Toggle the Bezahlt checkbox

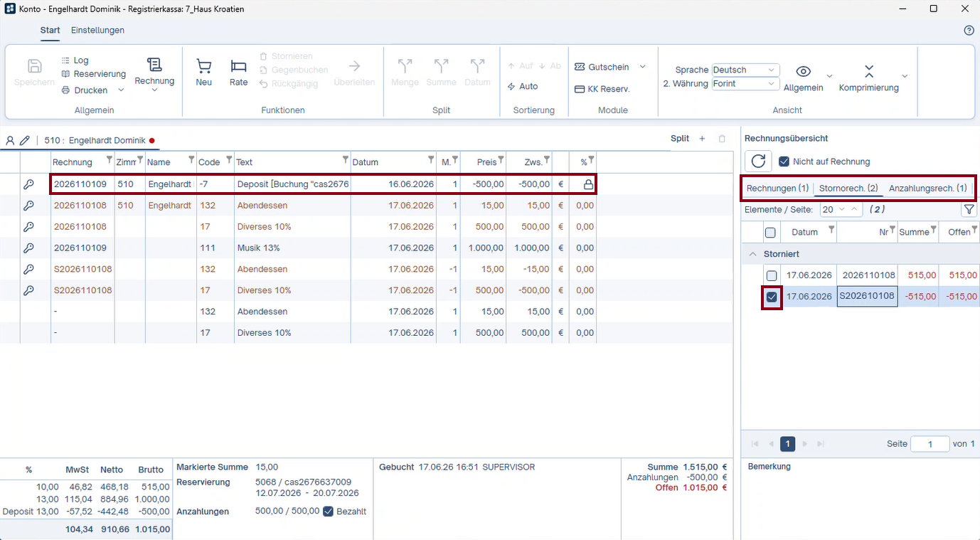point(328,511)
